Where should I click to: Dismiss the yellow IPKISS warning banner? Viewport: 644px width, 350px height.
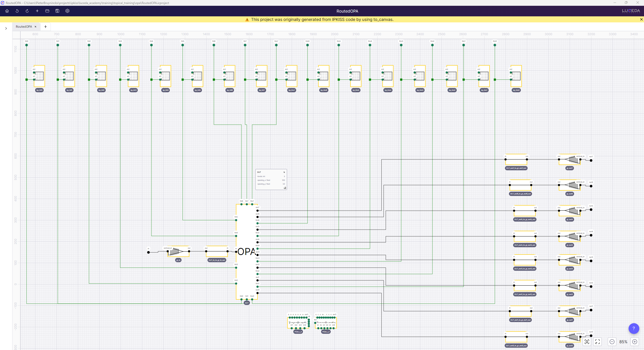coord(641,19)
